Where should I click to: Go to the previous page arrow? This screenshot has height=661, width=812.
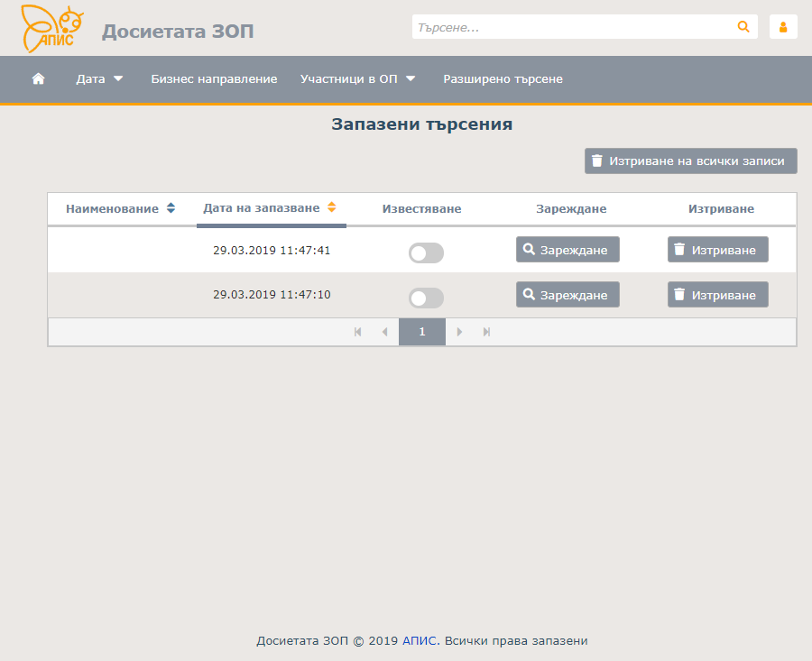384,332
